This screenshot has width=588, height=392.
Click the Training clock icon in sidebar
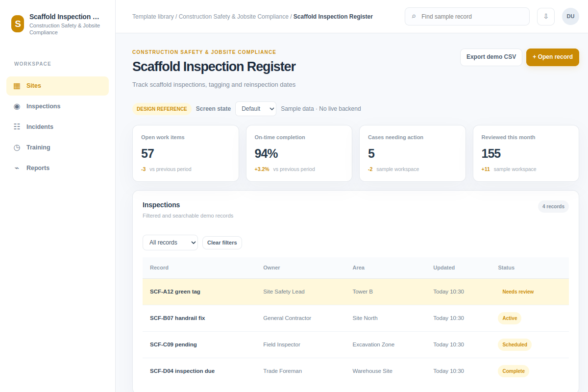17,147
